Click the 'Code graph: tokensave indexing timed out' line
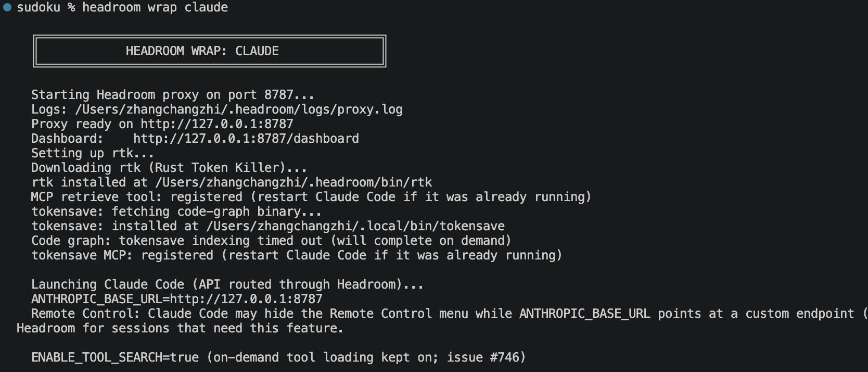Image resolution: width=868 pixels, height=372 pixels. click(271, 241)
